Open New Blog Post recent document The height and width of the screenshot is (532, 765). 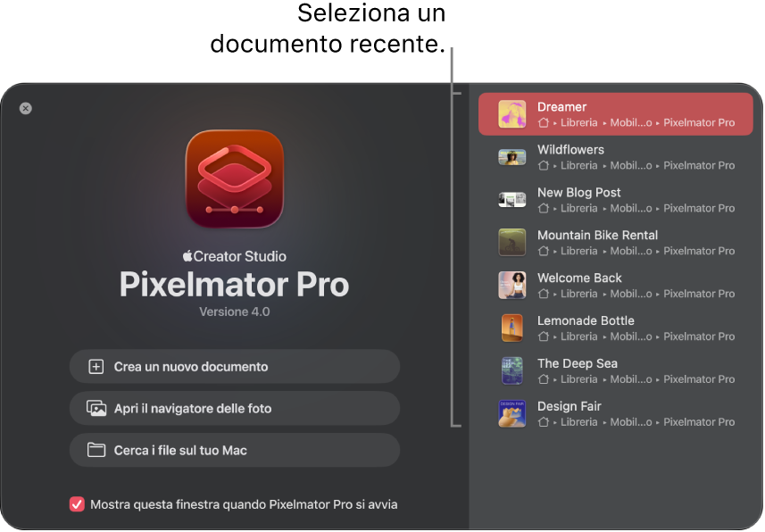[x=616, y=200]
